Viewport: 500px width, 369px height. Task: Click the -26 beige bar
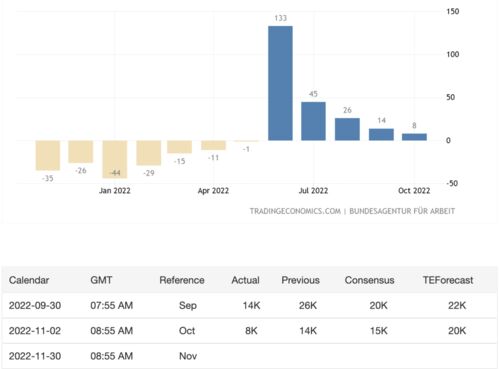coord(81,152)
